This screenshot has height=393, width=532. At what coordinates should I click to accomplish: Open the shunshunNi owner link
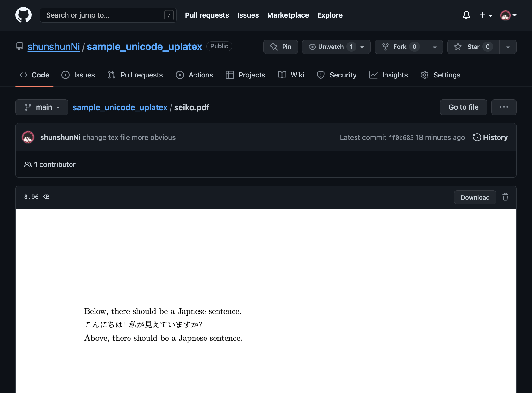(x=54, y=47)
